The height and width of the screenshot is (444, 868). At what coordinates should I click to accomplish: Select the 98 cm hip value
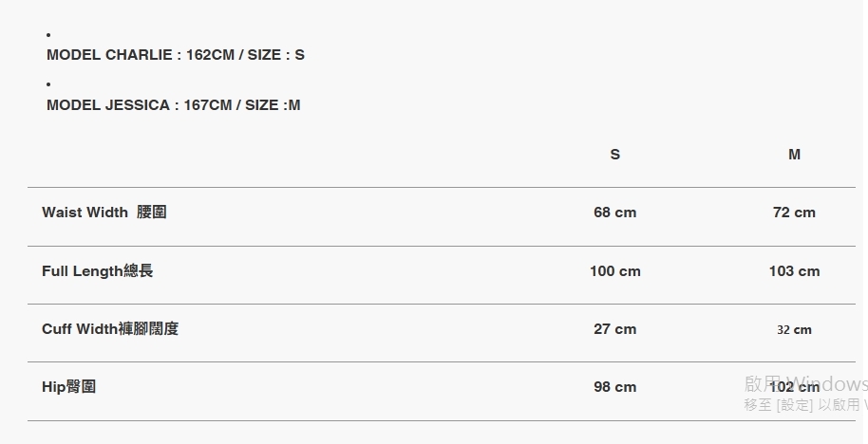click(615, 387)
